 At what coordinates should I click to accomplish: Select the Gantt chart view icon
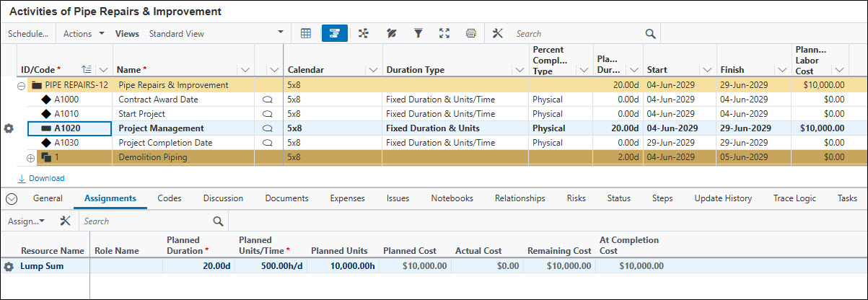coord(335,33)
